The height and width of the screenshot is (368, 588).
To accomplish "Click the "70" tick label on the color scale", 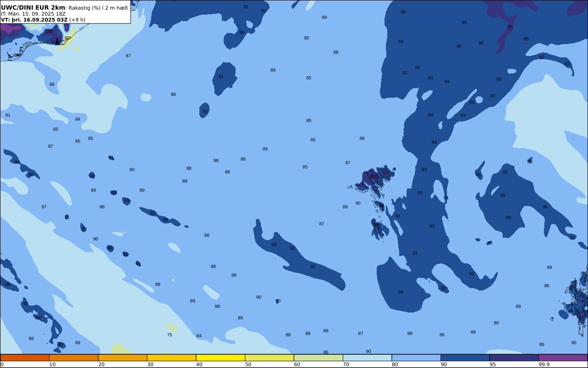I will click(x=346, y=364).
